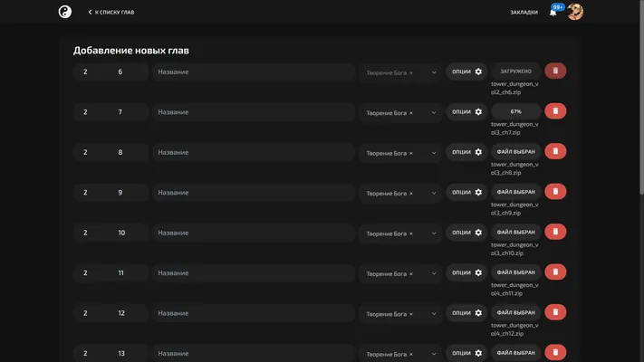Remove Творение Бога tag in chapter 11 row
Viewport: 644px width, 362px height.
point(410,274)
